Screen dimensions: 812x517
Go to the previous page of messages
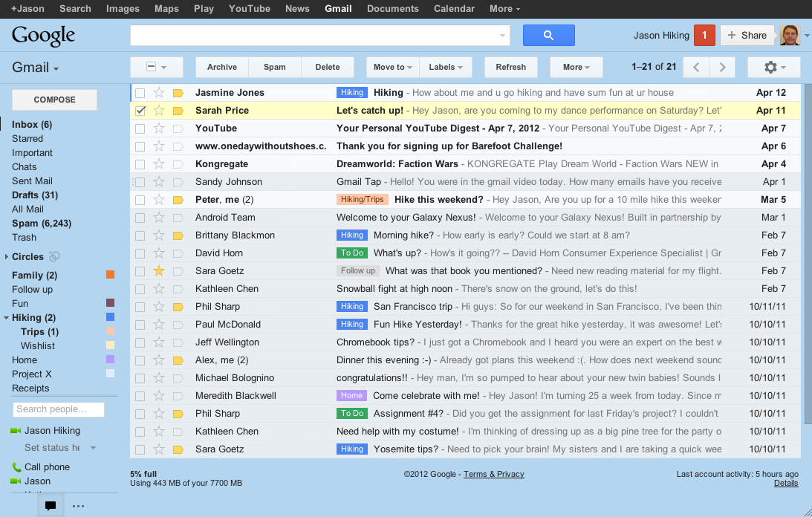(x=696, y=68)
